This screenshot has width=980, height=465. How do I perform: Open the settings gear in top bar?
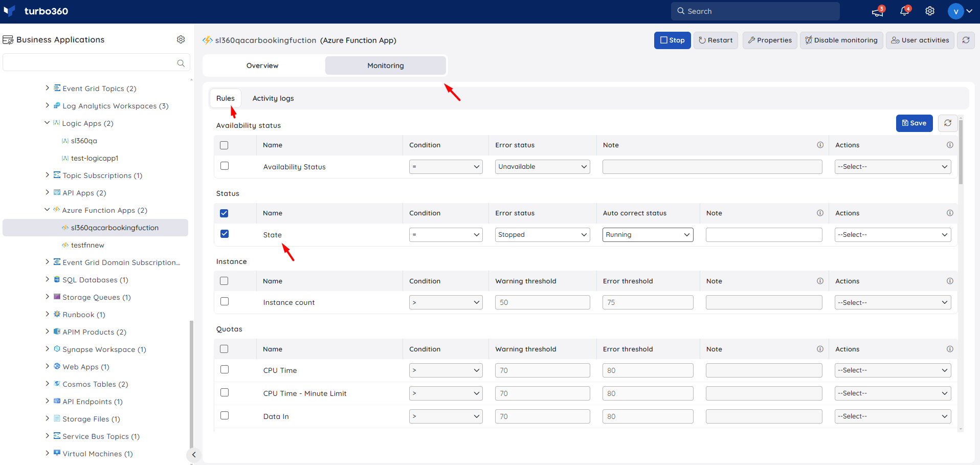tap(930, 11)
